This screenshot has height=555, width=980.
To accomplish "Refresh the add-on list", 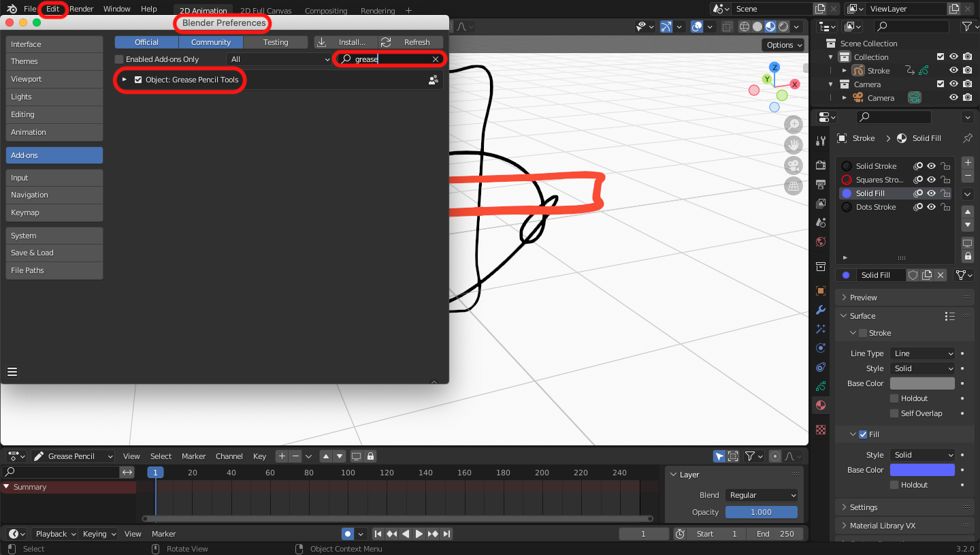I will click(x=410, y=42).
